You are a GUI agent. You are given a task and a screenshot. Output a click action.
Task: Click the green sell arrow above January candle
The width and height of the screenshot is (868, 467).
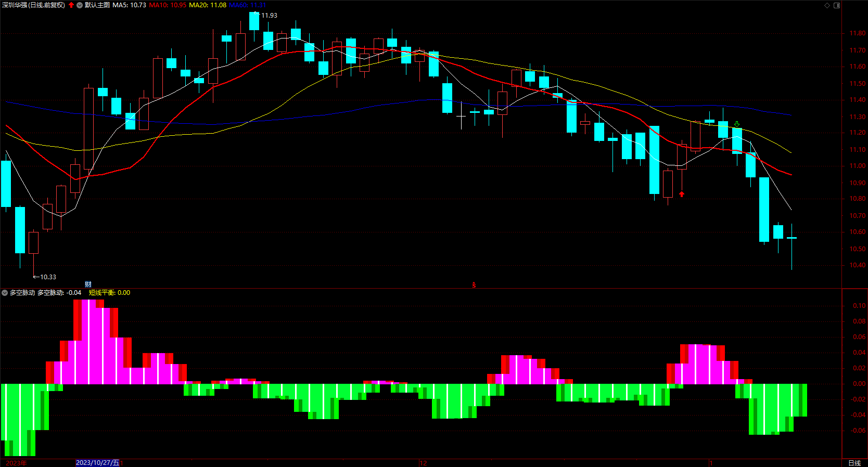(x=737, y=124)
